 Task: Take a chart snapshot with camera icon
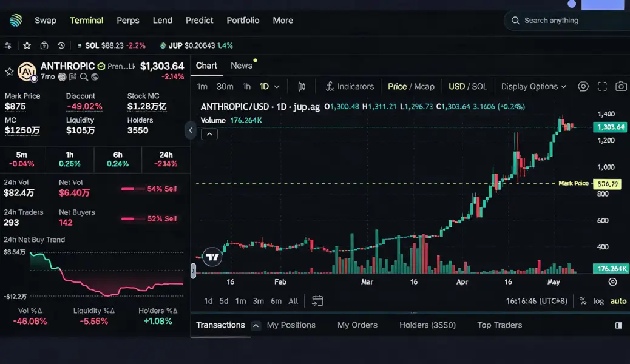pyautogui.click(x=621, y=87)
